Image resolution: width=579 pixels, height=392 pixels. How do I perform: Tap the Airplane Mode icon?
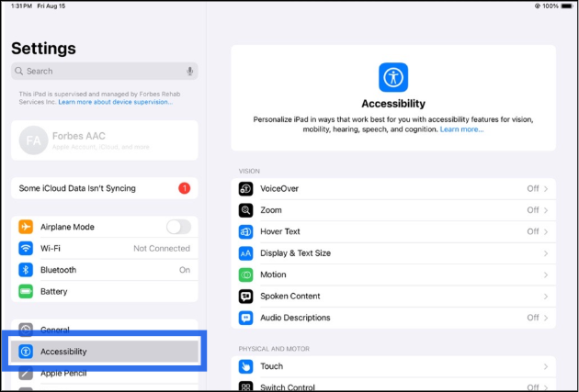[x=26, y=227]
